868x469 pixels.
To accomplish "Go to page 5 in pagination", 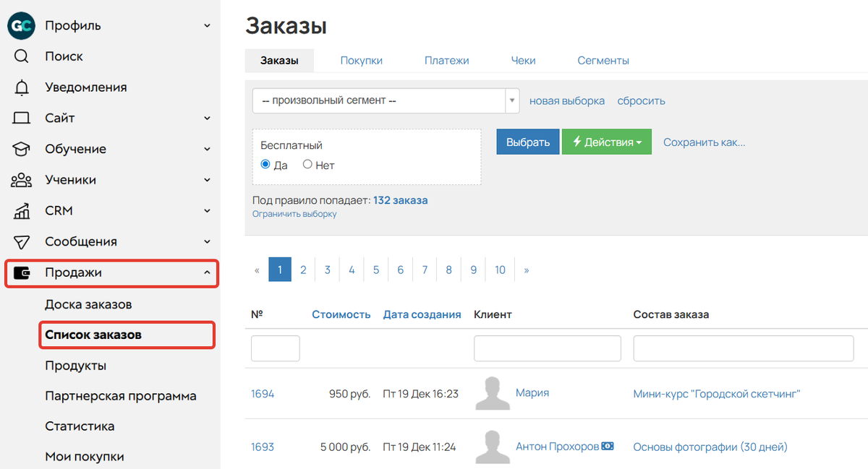I will click(376, 269).
